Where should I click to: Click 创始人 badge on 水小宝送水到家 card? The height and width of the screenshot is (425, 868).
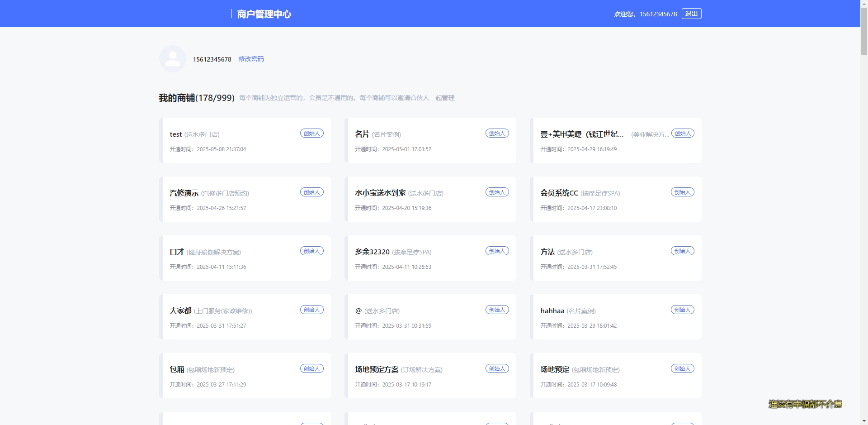click(x=497, y=192)
